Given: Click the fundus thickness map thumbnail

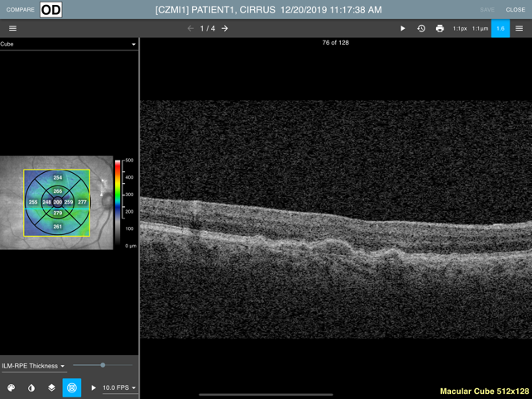Looking at the screenshot, I should tap(56, 203).
